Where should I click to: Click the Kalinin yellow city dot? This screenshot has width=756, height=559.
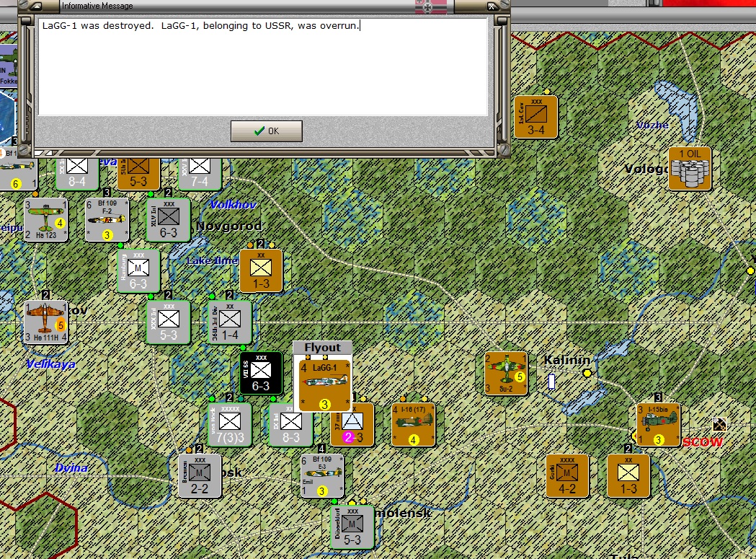587,373
